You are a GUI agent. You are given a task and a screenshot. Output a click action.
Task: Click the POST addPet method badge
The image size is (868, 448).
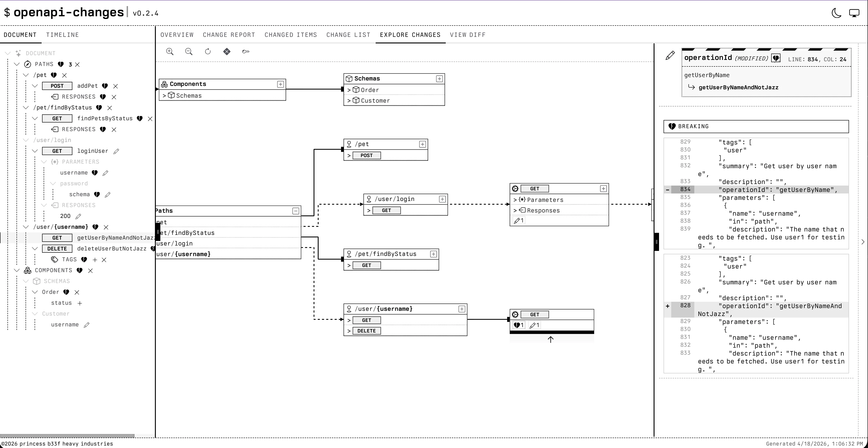(x=57, y=86)
